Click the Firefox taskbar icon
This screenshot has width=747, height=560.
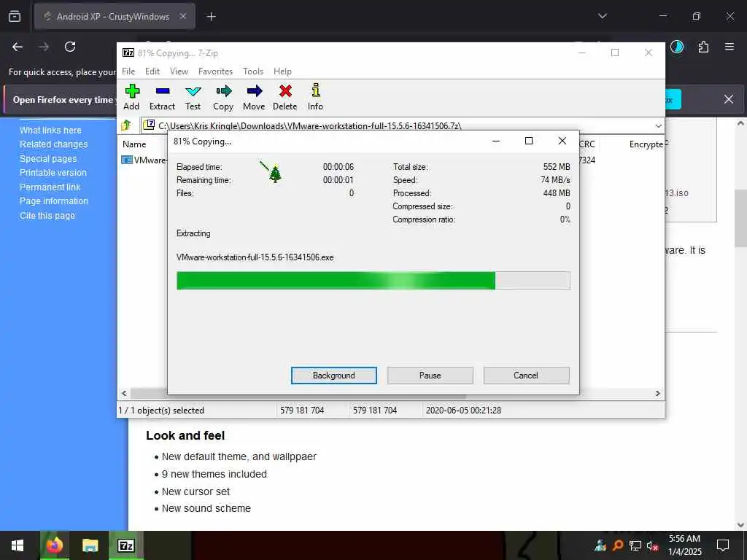(54, 545)
